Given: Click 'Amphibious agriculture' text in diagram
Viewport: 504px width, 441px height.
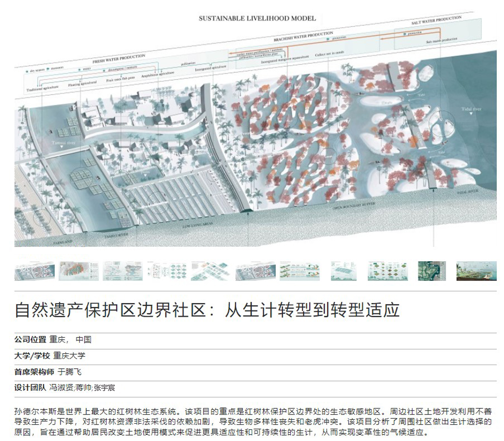Looking at the screenshot, I should tap(158, 74).
